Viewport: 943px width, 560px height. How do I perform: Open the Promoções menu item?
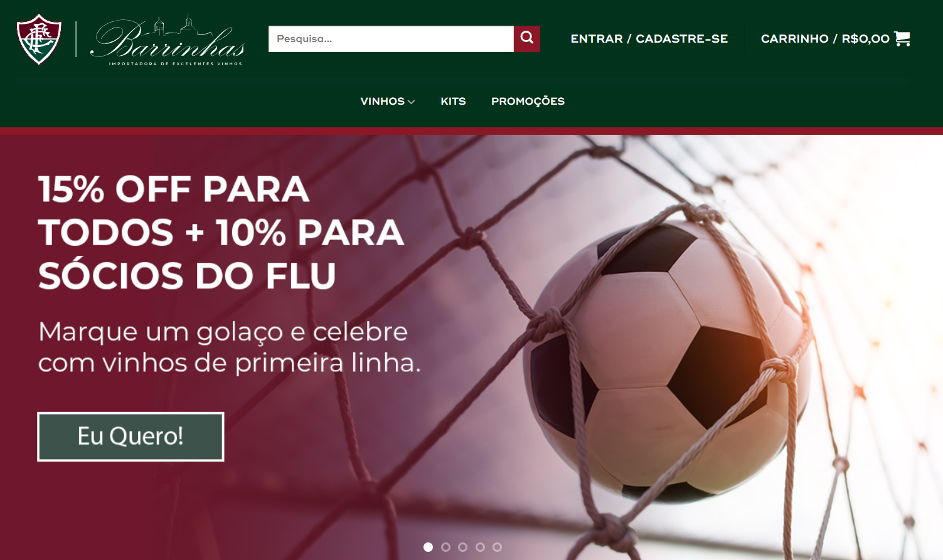coord(528,101)
